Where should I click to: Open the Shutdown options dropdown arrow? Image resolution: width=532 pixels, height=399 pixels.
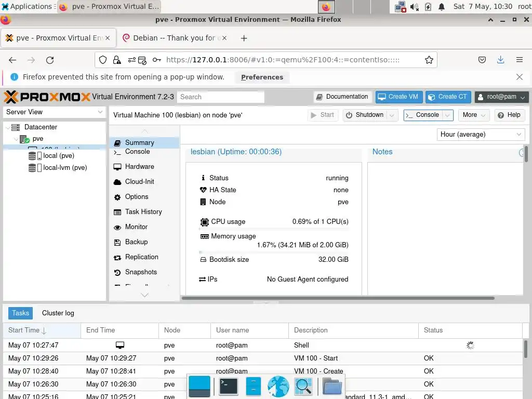(x=392, y=115)
